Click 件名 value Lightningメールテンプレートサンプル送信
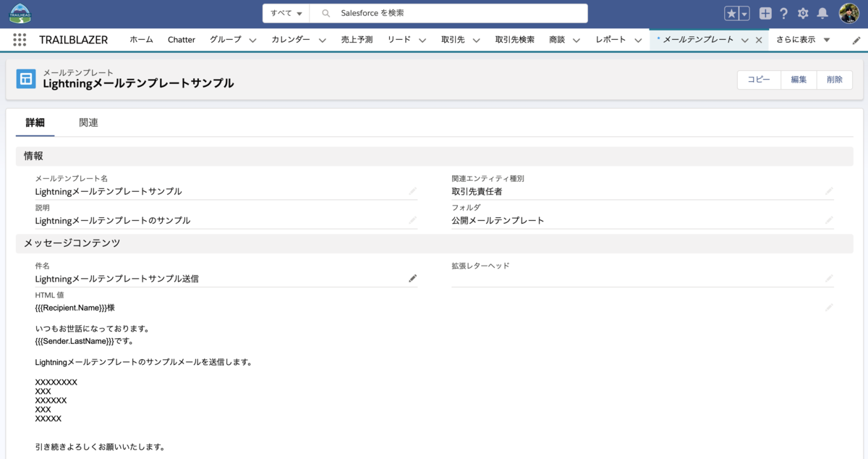868x459 pixels. (116, 279)
